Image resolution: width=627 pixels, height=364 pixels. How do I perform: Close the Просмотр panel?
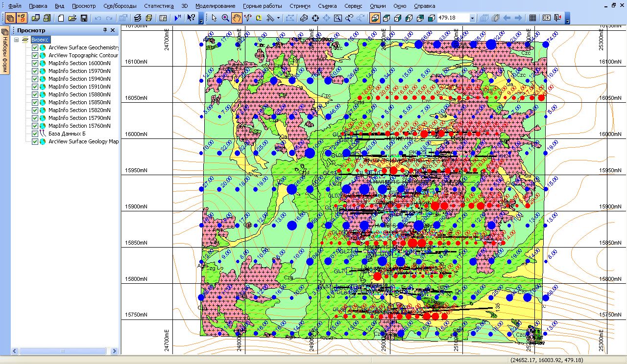click(x=113, y=30)
